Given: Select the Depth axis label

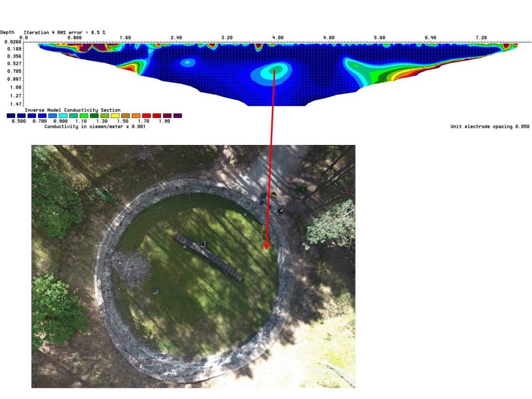Looking at the screenshot, I should pos(7,32).
